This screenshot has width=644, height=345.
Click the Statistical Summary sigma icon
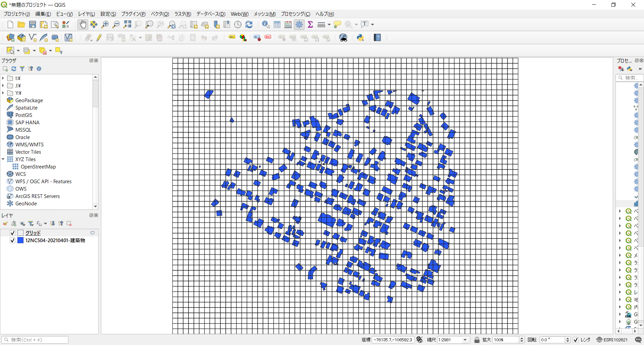(x=310, y=24)
